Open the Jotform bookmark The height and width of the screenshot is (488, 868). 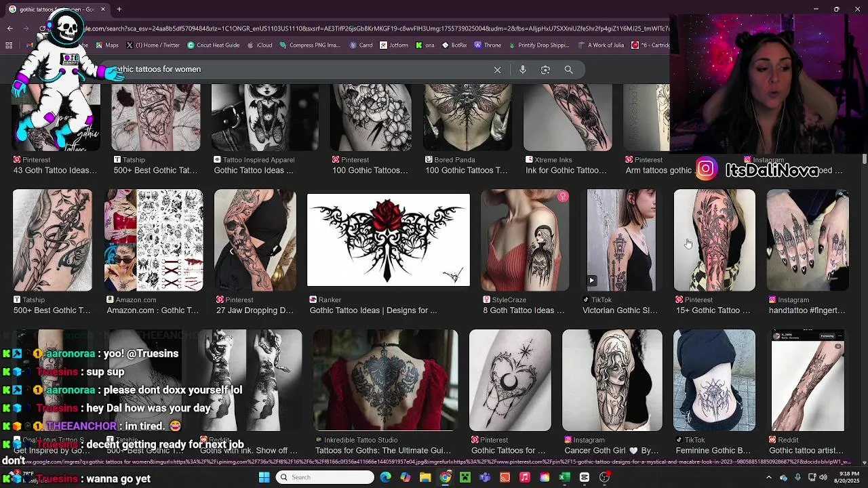(394, 45)
